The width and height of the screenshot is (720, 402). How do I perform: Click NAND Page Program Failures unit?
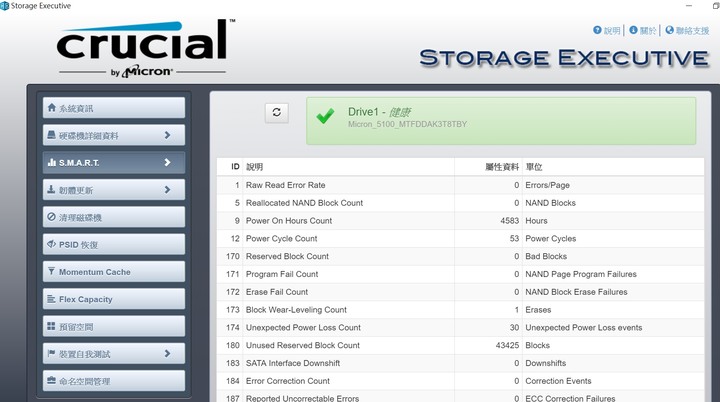click(x=581, y=274)
